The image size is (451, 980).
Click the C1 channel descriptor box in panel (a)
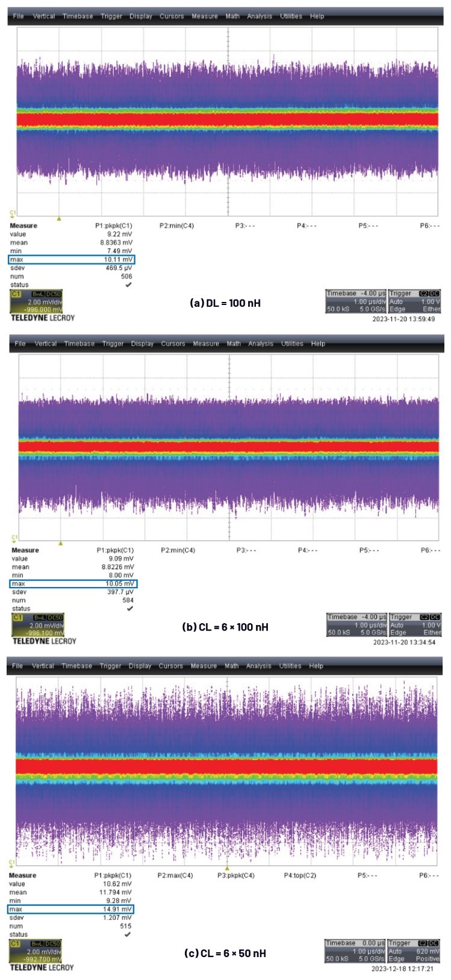tap(36, 301)
